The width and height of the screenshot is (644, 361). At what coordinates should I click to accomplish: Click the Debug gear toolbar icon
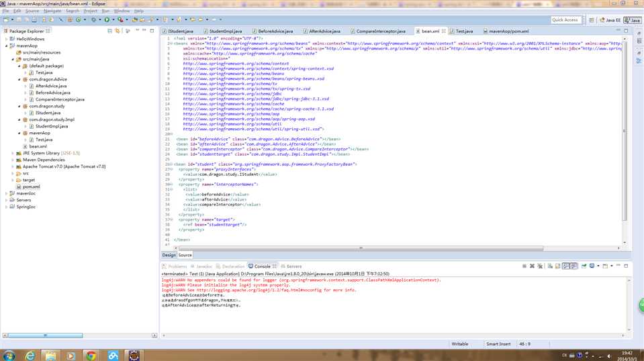tap(93, 19)
